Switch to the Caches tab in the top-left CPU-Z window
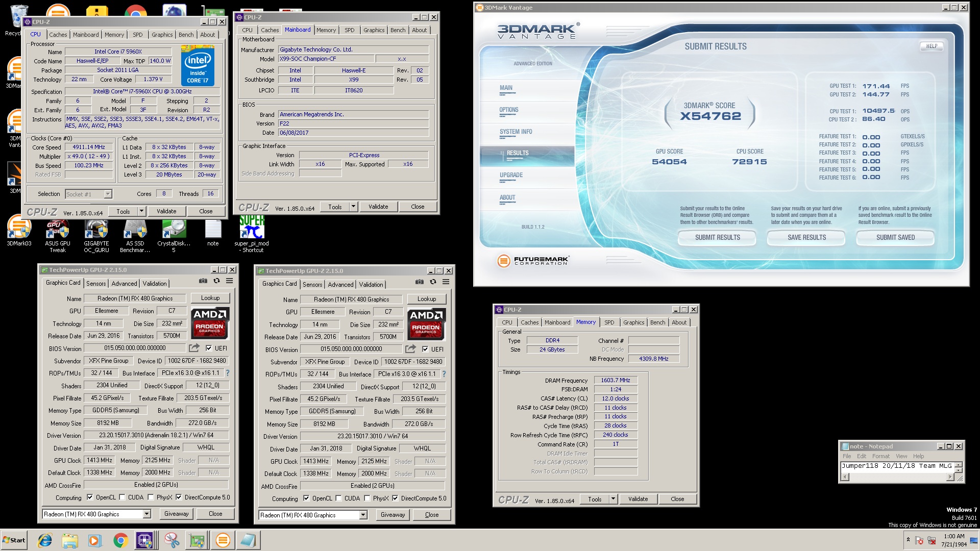The width and height of the screenshot is (980, 551). (x=58, y=35)
